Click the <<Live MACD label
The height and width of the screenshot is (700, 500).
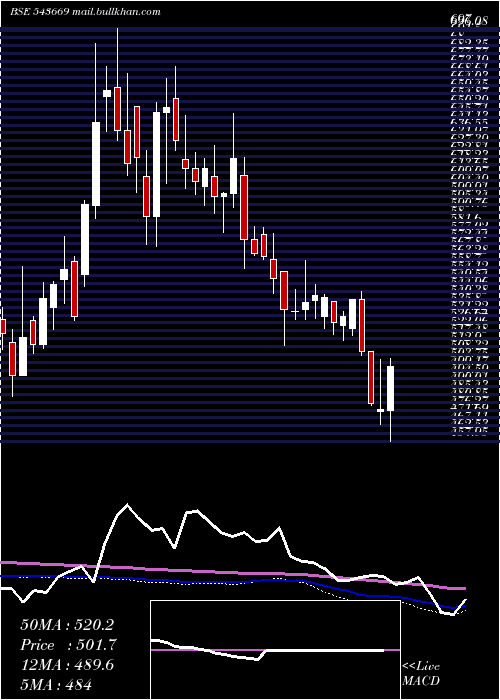(421, 674)
